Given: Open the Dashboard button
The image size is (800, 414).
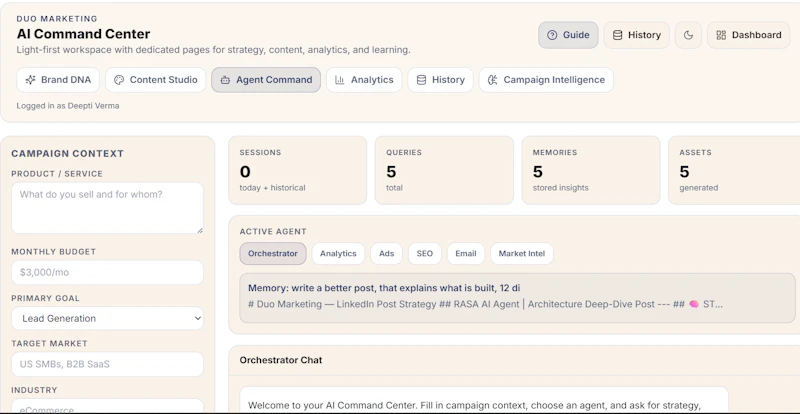Looking at the screenshot, I should coord(748,35).
